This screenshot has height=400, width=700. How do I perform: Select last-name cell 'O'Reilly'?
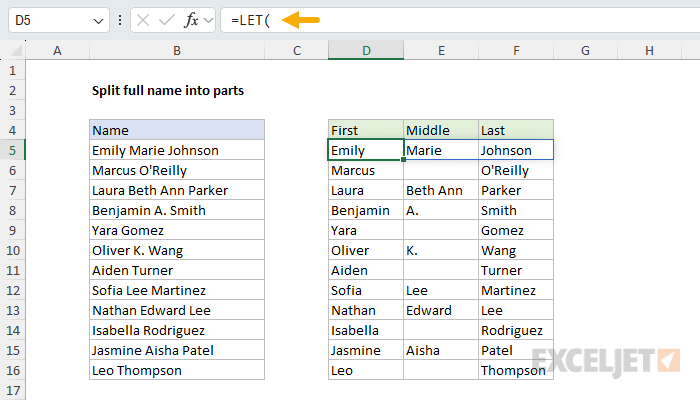[516, 170]
